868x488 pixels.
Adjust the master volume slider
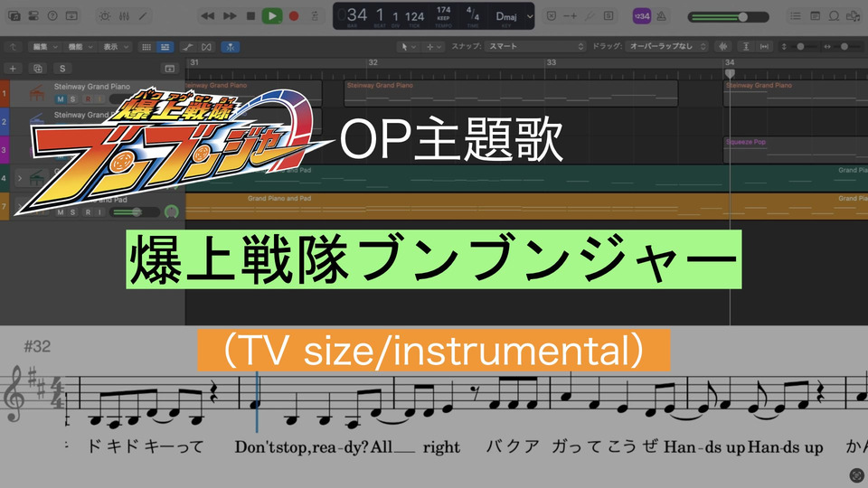point(728,17)
